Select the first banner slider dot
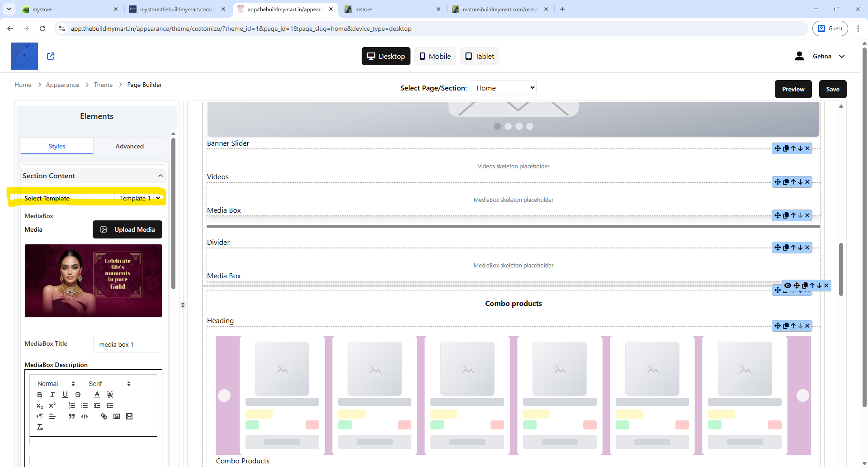The image size is (868, 467). (497, 126)
